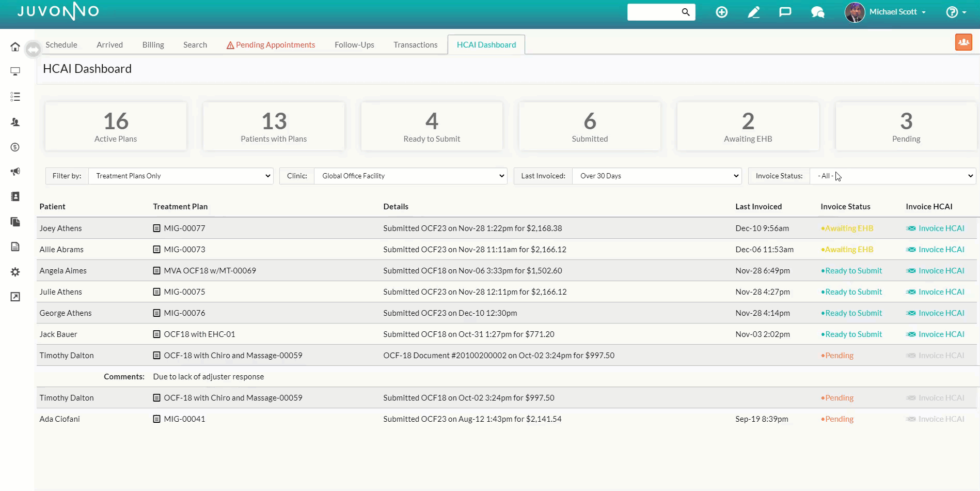Click the external link icon in sidebar
The width and height of the screenshot is (980, 491).
point(15,297)
